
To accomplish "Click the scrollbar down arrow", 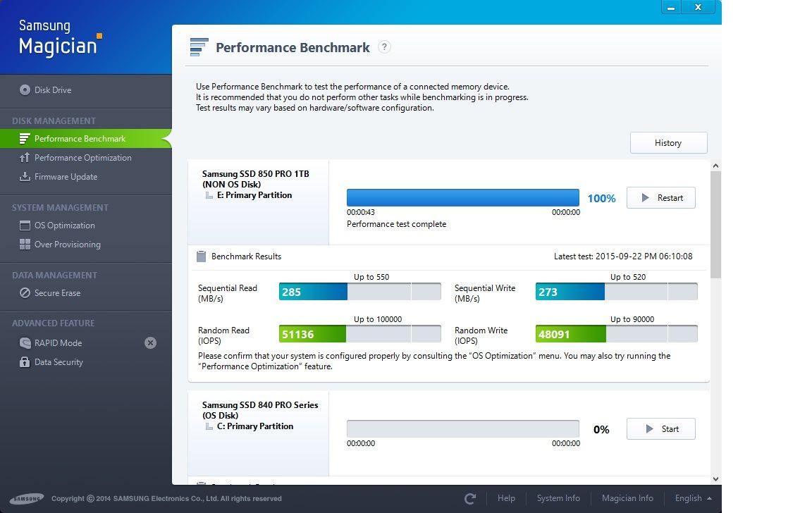I will [715, 479].
